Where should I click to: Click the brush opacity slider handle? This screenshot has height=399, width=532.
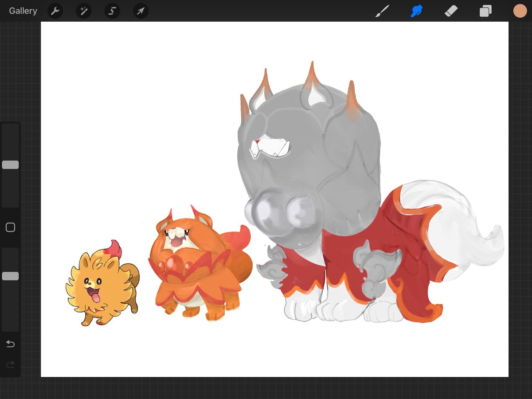(10, 276)
